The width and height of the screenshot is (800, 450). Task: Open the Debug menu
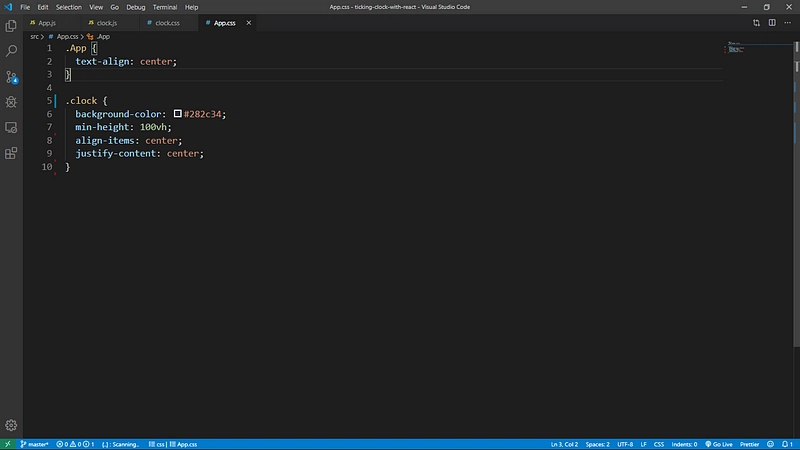pos(136,7)
